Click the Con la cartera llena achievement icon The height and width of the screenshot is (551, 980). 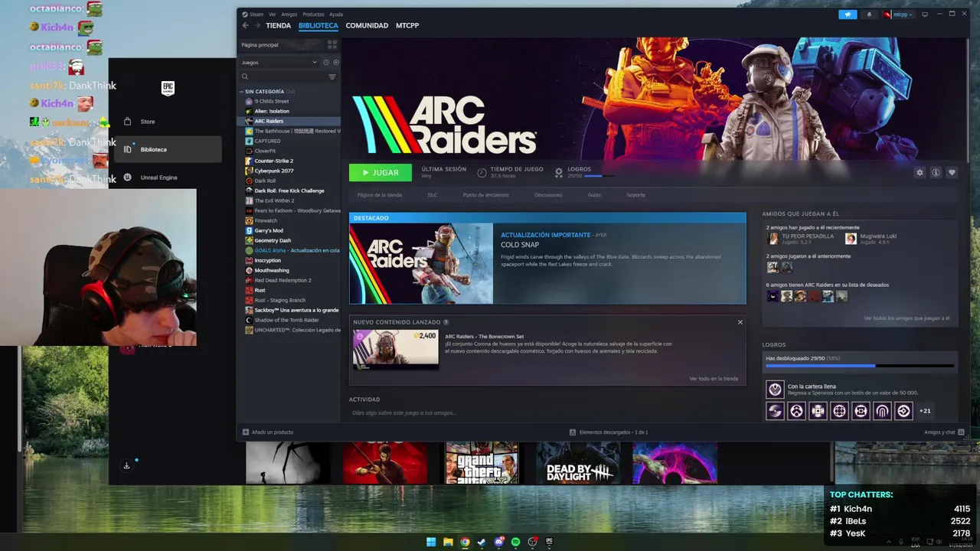point(775,389)
